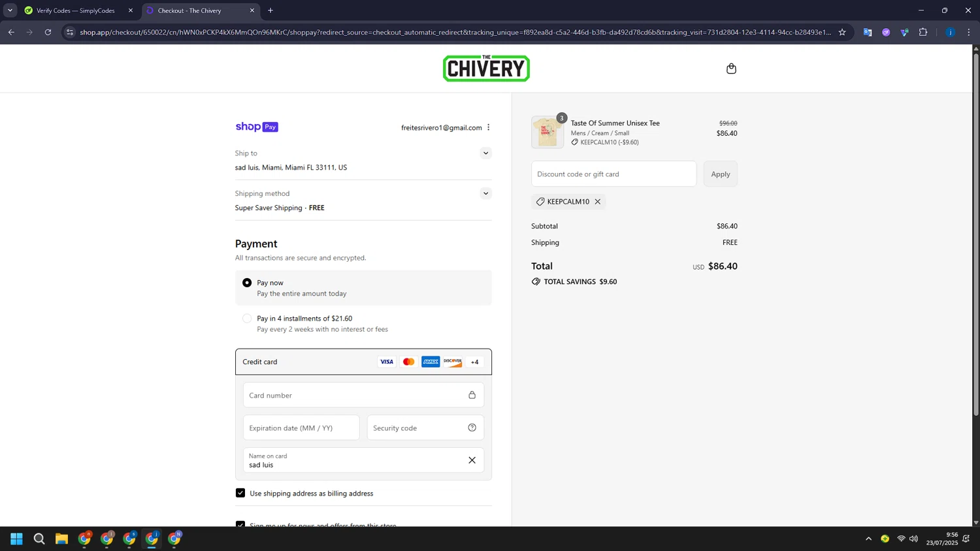Click the Security code field
The image size is (980, 551).
425,428
